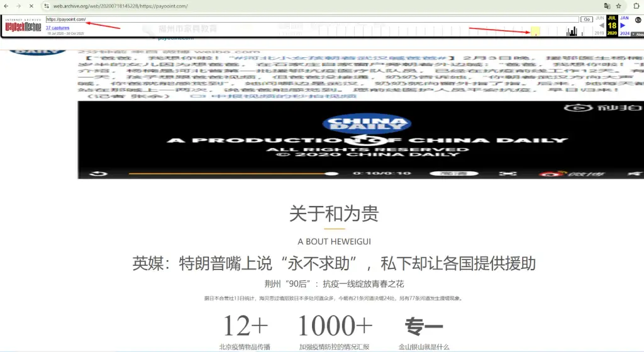Click the 12+ statistic number
Image resolution: width=644 pixels, height=352 pixels.
245,326
